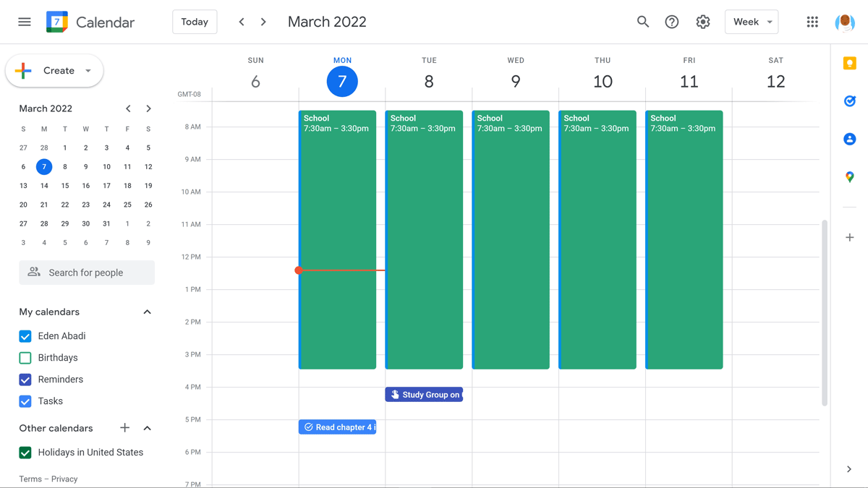This screenshot has height=488, width=868.
Task: Open the Week view dropdown
Action: [751, 22]
